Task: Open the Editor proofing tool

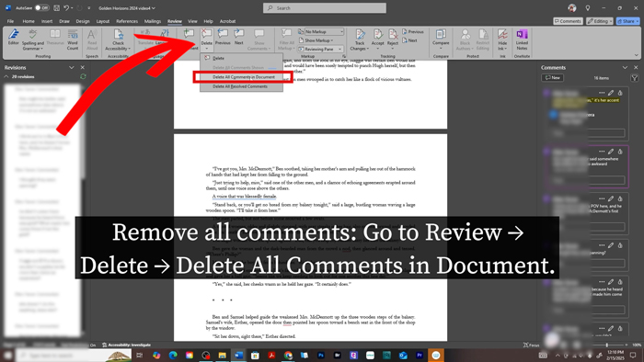Action: [13, 37]
